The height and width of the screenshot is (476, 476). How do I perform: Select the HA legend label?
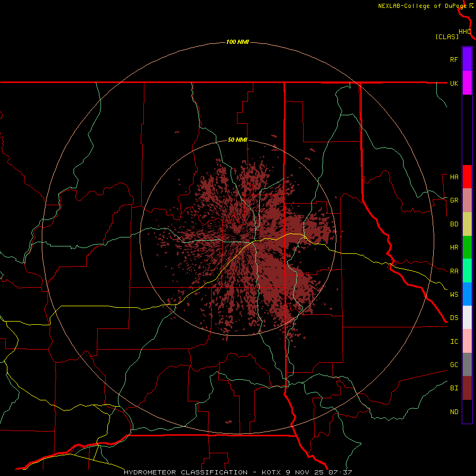(454, 177)
